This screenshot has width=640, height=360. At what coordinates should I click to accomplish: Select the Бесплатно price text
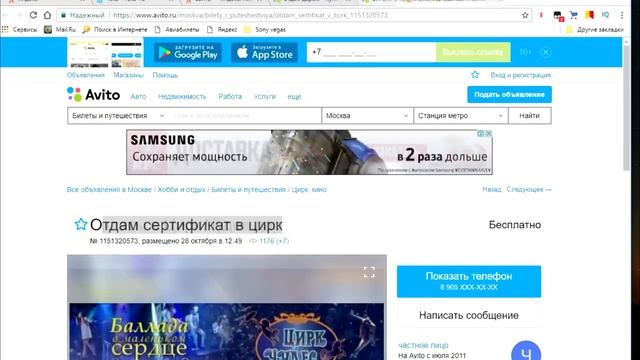(x=515, y=225)
